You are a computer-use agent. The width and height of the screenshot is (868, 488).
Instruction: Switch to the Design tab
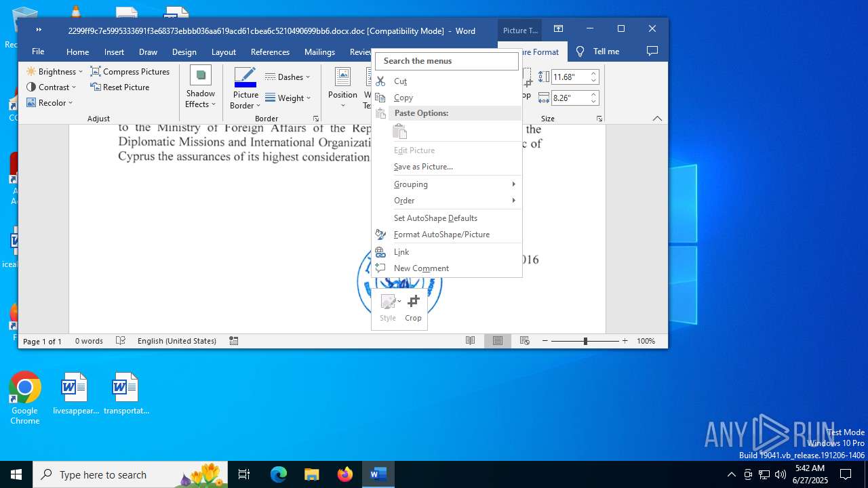184,52
